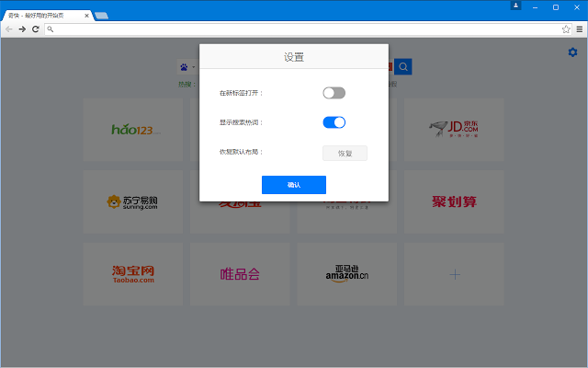
Task: Click the Chrome user profile icon
Action: click(516, 6)
